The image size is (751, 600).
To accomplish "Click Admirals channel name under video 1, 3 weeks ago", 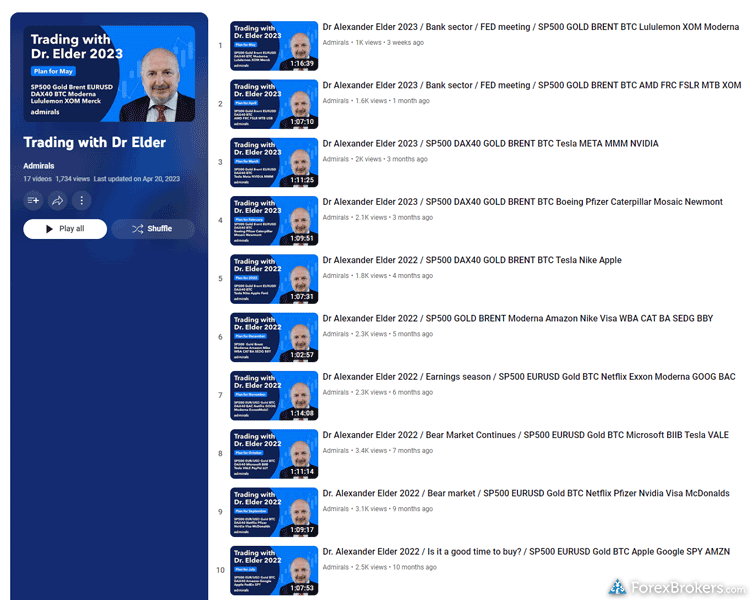I will [335, 43].
